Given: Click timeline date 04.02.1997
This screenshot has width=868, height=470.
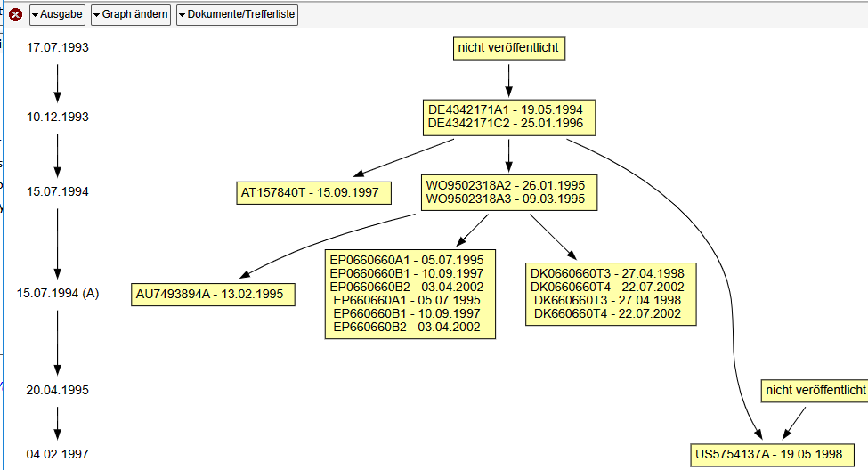Looking at the screenshot, I should pyautogui.click(x=58, y=455).
